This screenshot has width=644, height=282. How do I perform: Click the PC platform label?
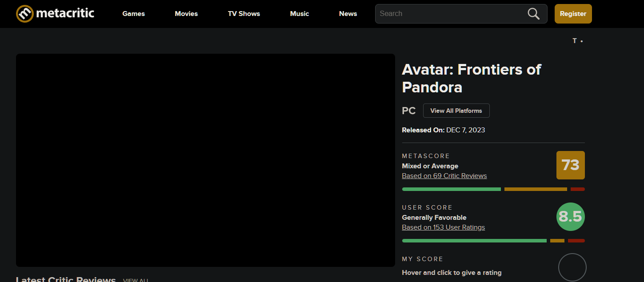click(x=409, y=111)
